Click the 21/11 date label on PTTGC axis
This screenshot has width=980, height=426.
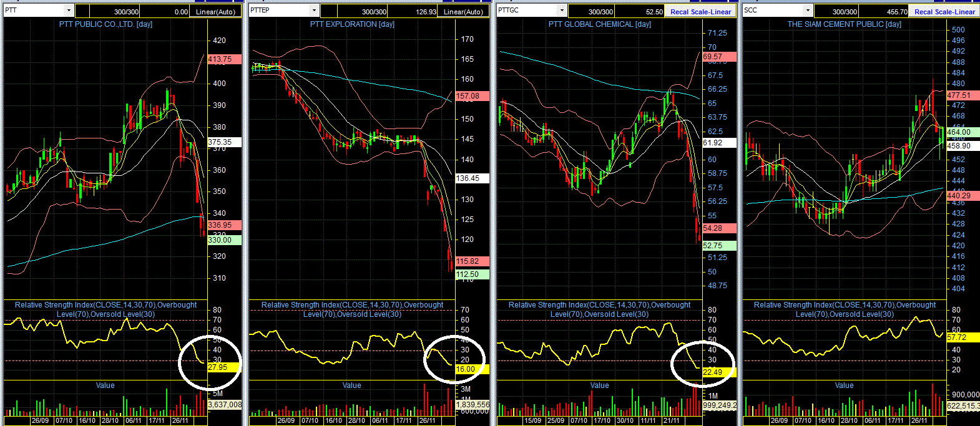coord(672,421)
